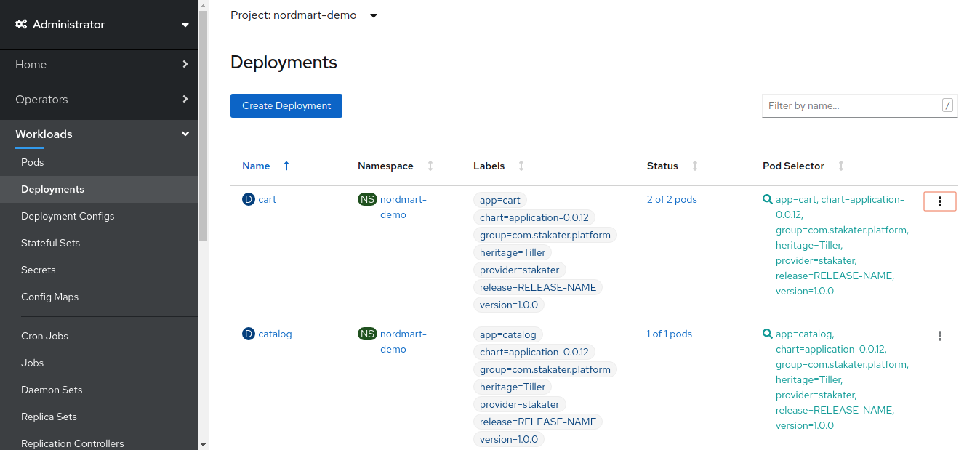Click release=RELEASE-NAME label in catalog row
The width and height of the screenshot is (980, 450).
pyautogui.click(x=538, y=422)
